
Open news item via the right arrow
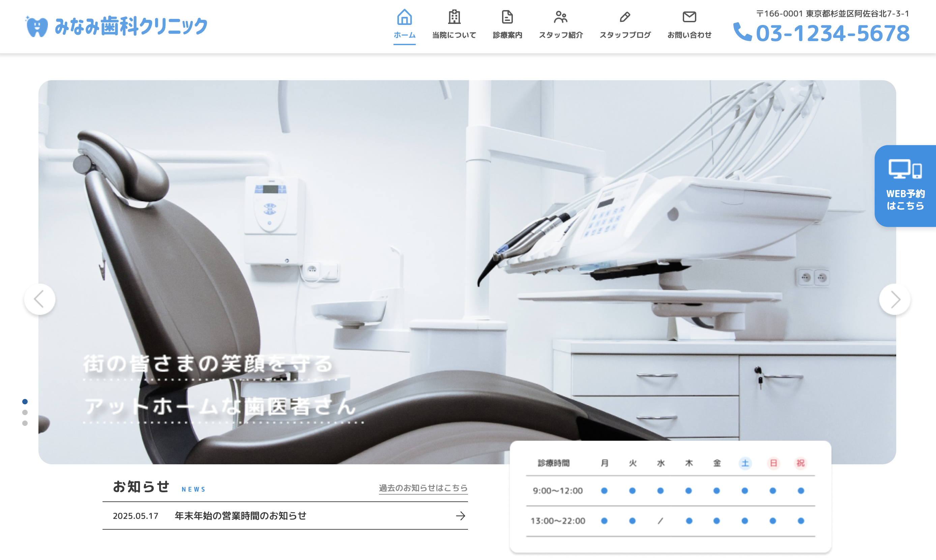[460, 516]
